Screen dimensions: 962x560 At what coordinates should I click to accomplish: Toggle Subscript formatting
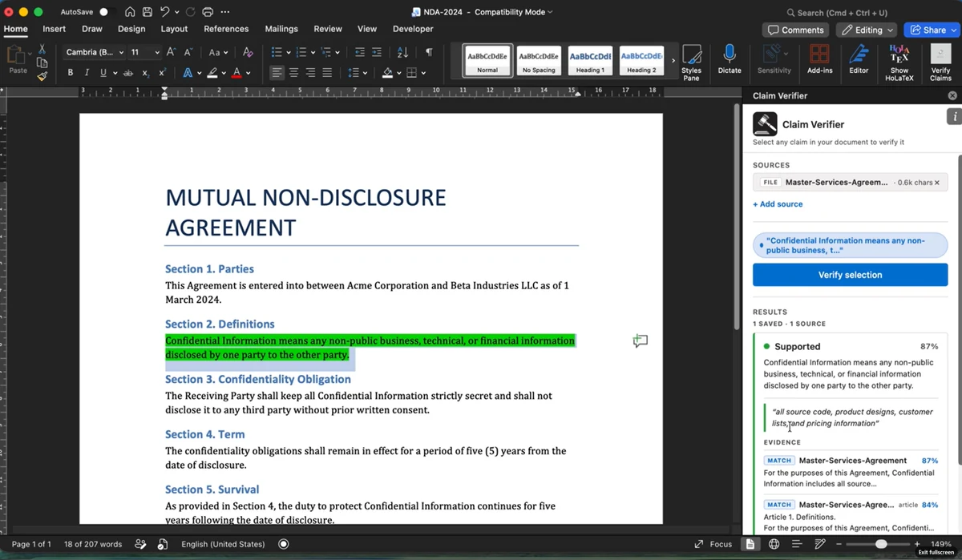145,73
